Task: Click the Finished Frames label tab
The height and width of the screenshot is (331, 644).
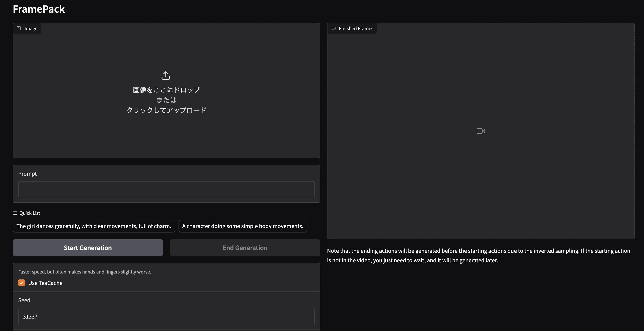Action: [x=356, y=29]
